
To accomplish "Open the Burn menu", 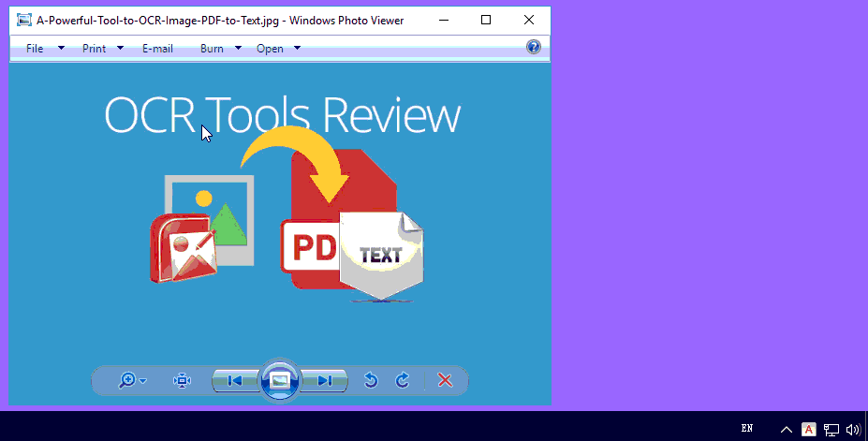I will (212, 49).
